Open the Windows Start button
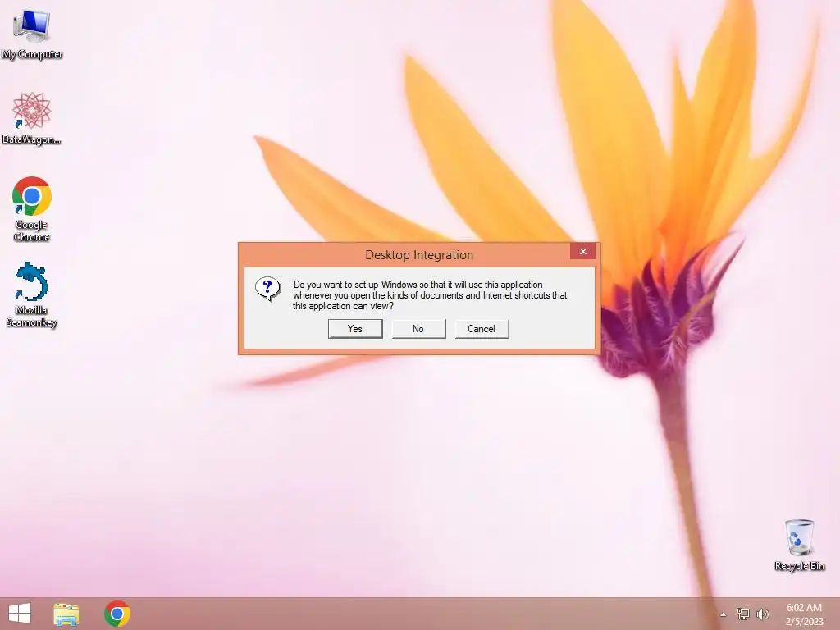This screenshot has height=630, width=840. pos(20,614)
